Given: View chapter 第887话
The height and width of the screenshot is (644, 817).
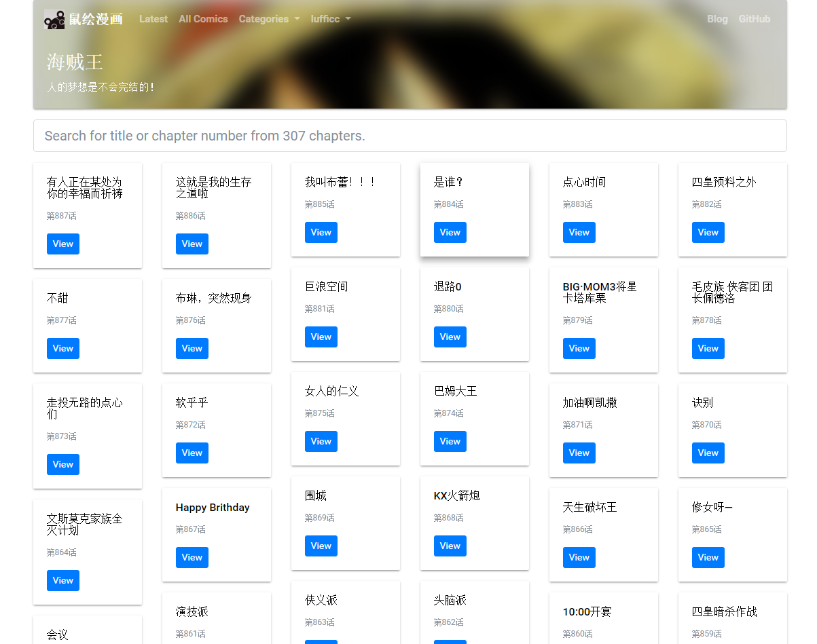Looking at the screenshot, I should (63, 244).
